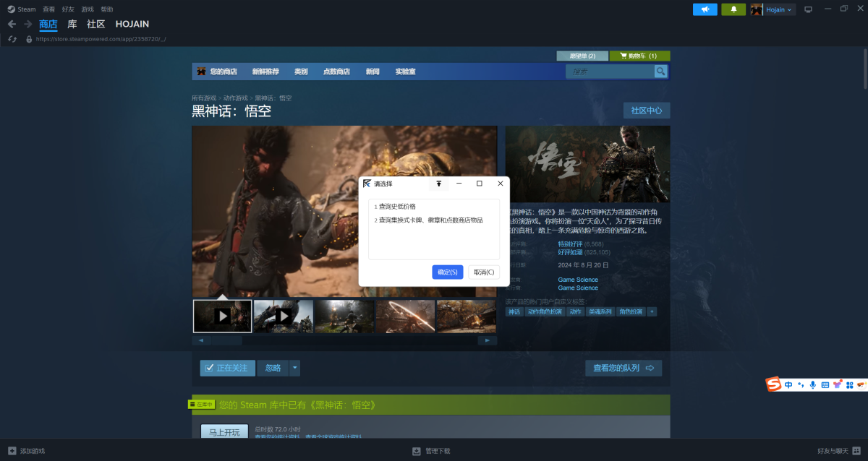Click 添加游戏 in the bottom bar
The width and height of the screenshot is (868, 461).
tap(27, 451)
